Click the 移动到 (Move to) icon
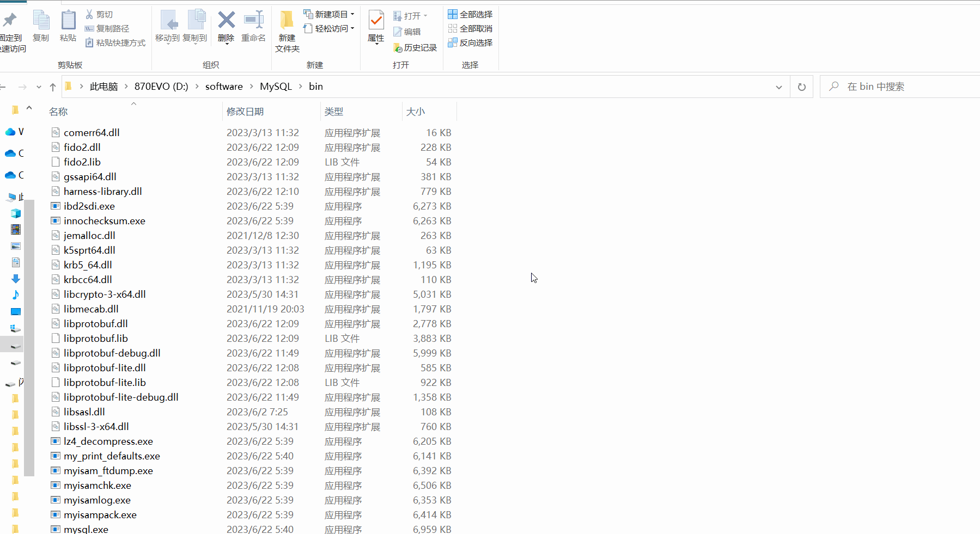 click(x=168, y=23)
